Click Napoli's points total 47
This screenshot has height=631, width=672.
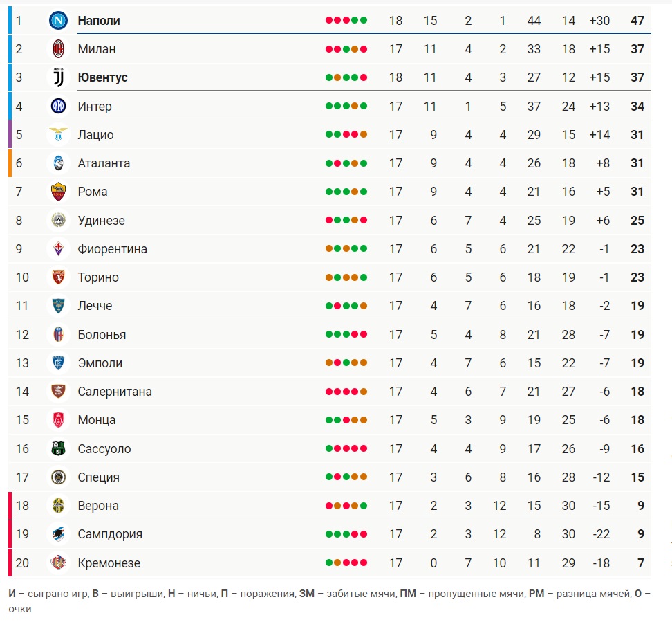[x=637, y=21]
